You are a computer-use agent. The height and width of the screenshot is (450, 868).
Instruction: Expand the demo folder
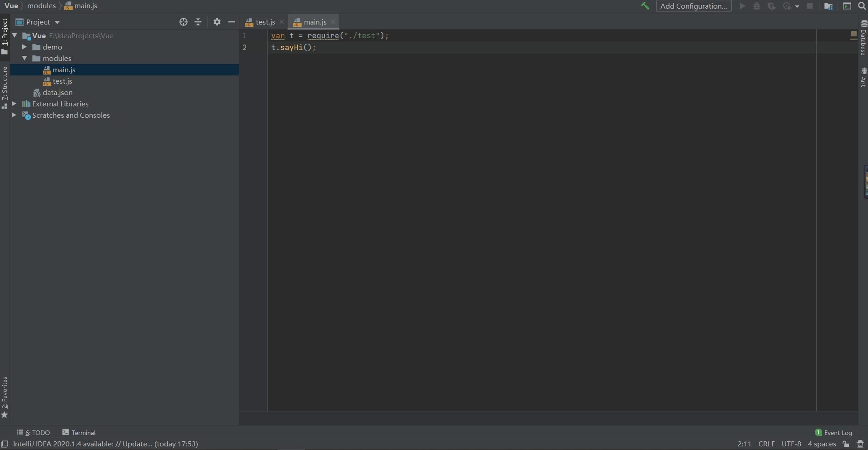click(x=25, y=47)
